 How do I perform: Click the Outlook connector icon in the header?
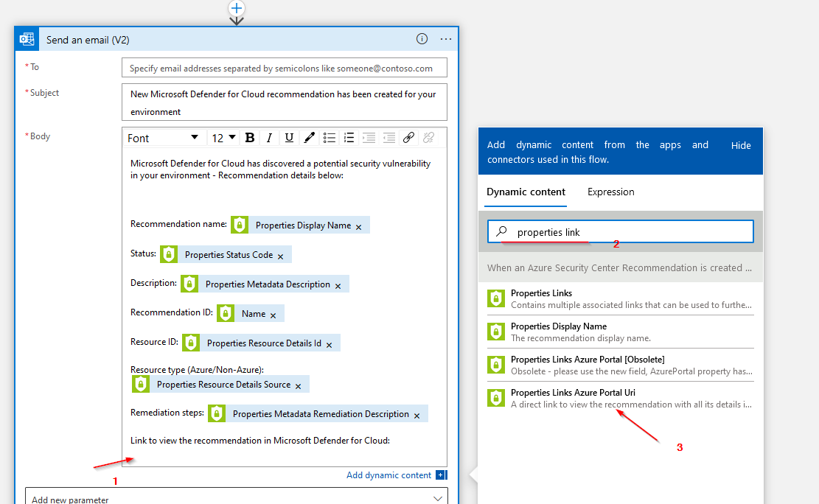tap(27, 39)
